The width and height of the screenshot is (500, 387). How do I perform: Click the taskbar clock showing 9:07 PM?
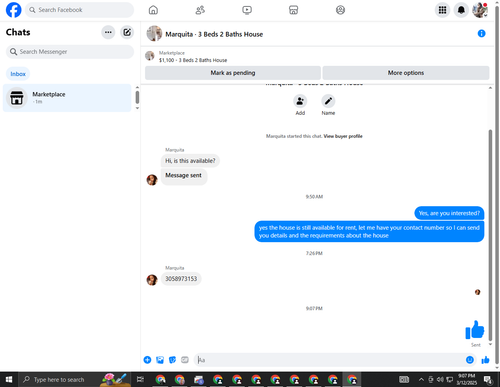pos(466,379)
